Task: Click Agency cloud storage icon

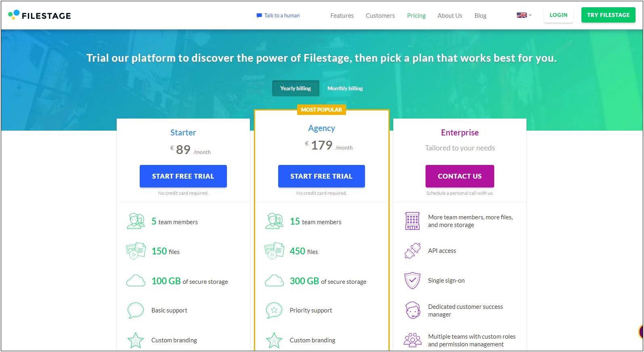Action: click(274, 281)
